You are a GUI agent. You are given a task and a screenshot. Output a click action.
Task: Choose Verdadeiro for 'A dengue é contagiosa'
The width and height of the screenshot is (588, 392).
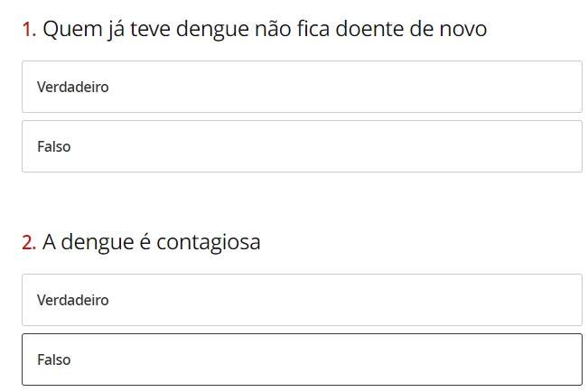click(x=302, y=300)
